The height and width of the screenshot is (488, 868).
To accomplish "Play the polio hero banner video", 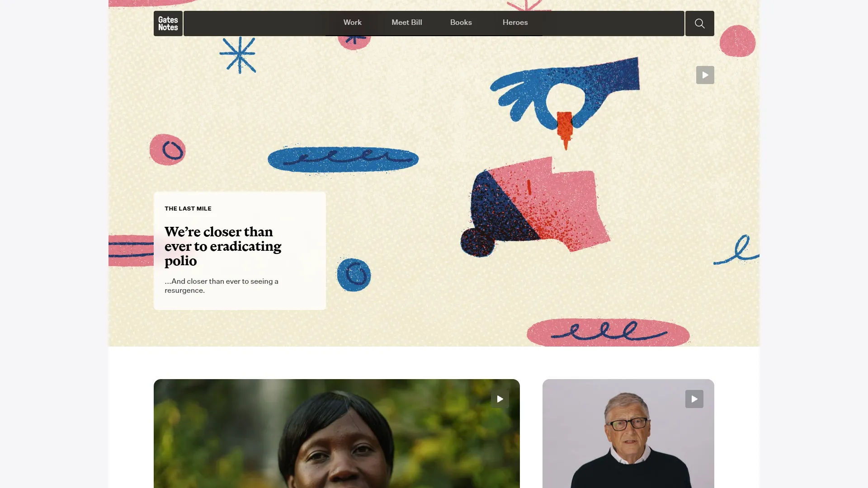I will (705, 75).
